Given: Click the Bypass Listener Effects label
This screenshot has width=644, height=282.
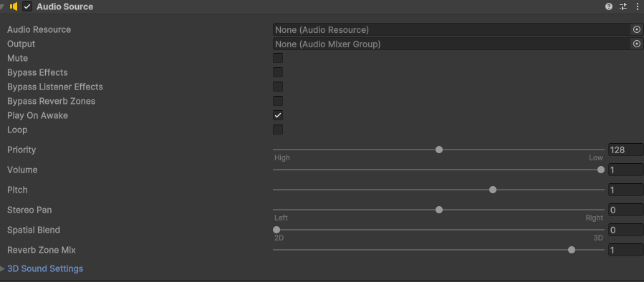Looking at the screenshot, I should pyautogui.click(x=55, y=87).
